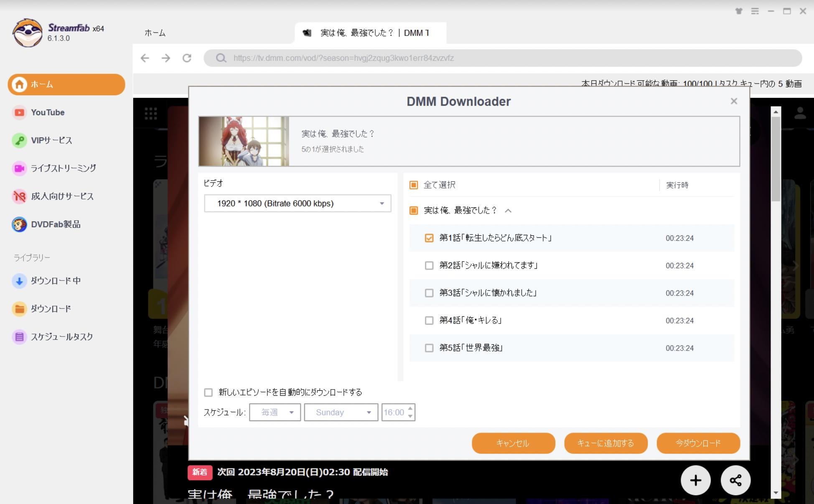Click the 実行時 column header
Image resolution: width=814 pixels, height=504 pixels.
677,185
